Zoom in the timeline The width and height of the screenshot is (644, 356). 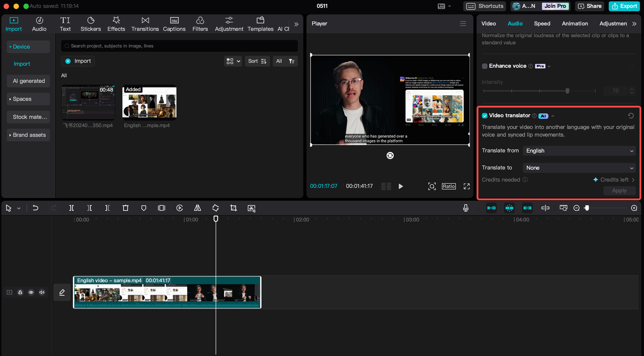click(634, 208)
